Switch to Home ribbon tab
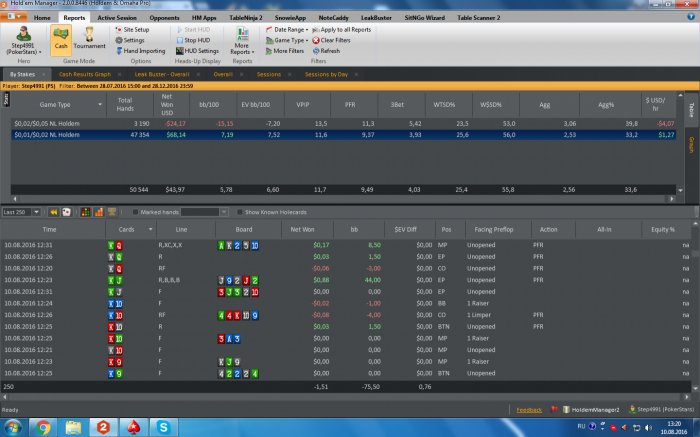The image size is (700, 437). click(x=42, y=18)
